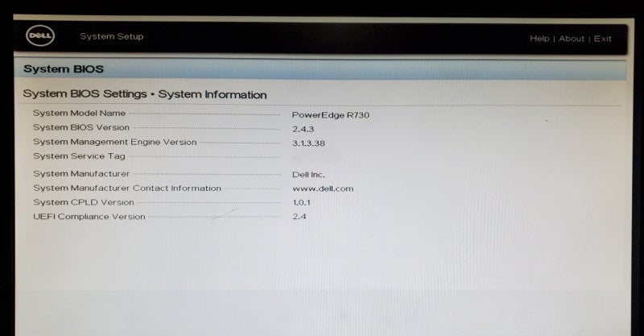Select the System BIOS Version label
Viewport: 644px width, 336px height.
click(x=81, y=127)
